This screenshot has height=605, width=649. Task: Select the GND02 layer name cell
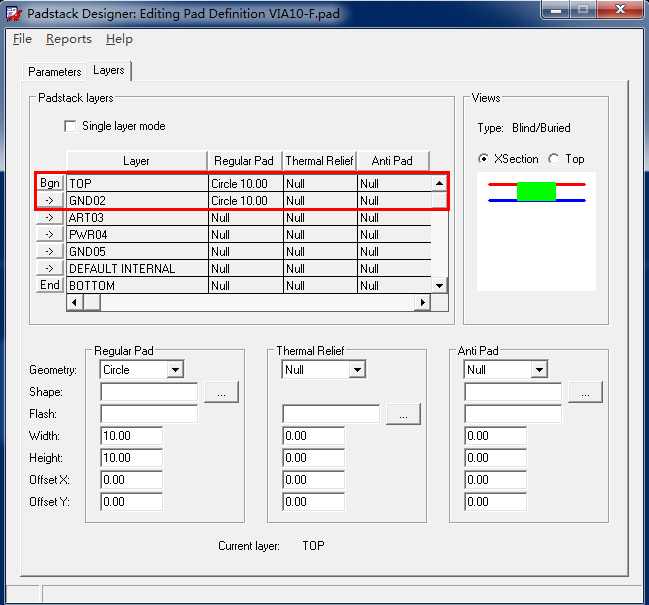tap(137, 201)
